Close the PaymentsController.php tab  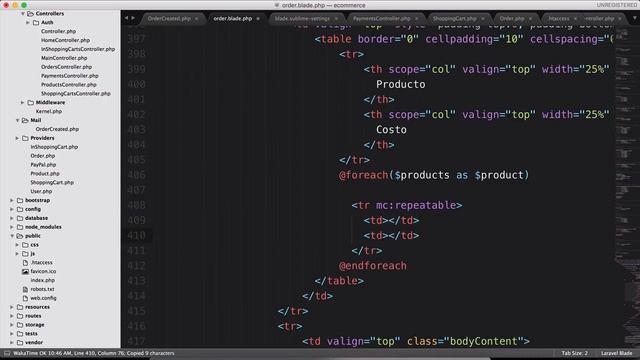[416, 19]
